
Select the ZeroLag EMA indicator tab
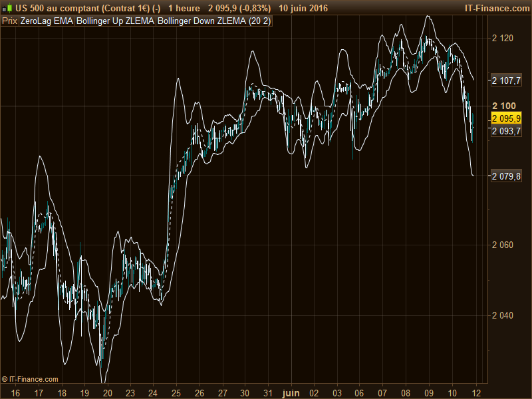pos(47,21)
